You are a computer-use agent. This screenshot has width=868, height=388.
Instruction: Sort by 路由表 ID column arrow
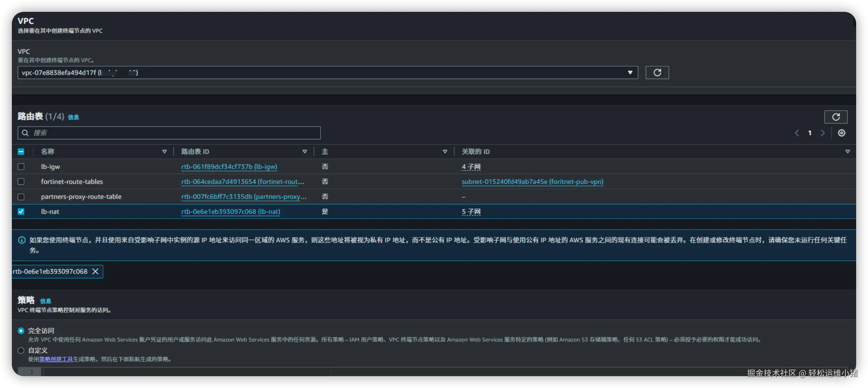(x=304, y=152)
